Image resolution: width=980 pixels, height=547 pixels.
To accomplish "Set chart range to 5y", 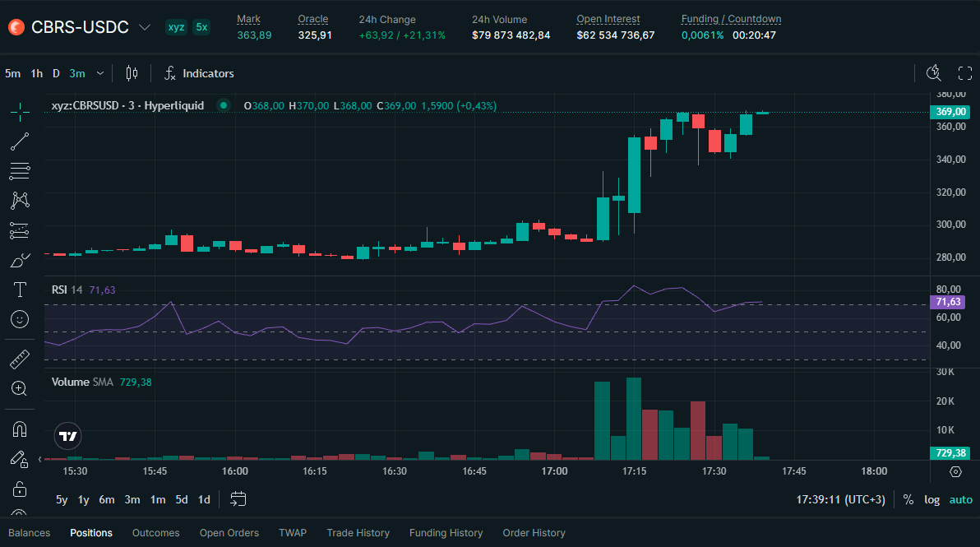I will tap(62, 499).
